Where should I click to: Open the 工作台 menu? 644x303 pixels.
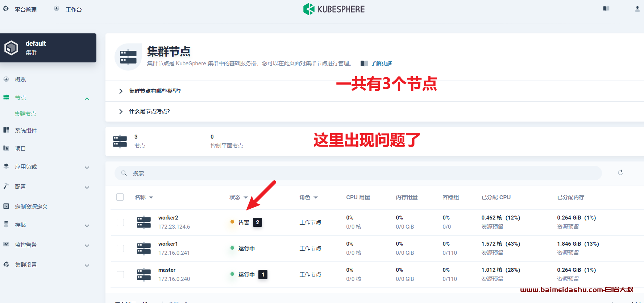click(74, 9)
